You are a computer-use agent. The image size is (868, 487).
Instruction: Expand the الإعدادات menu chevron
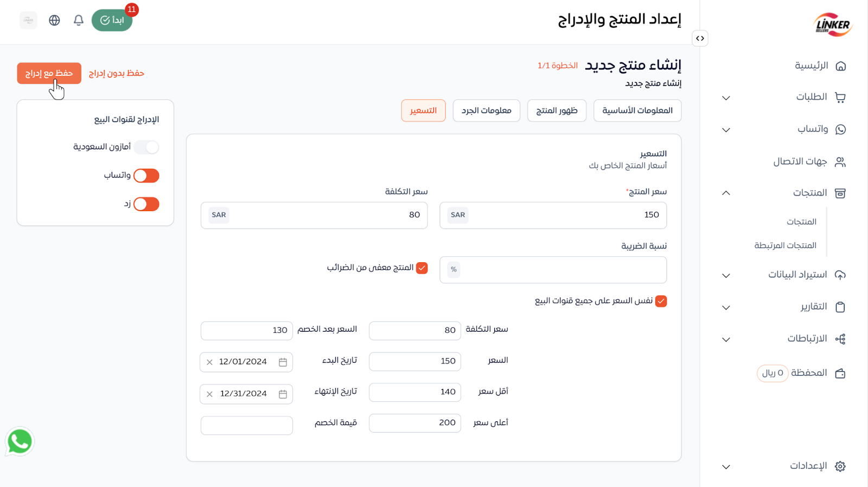[726, 467]
